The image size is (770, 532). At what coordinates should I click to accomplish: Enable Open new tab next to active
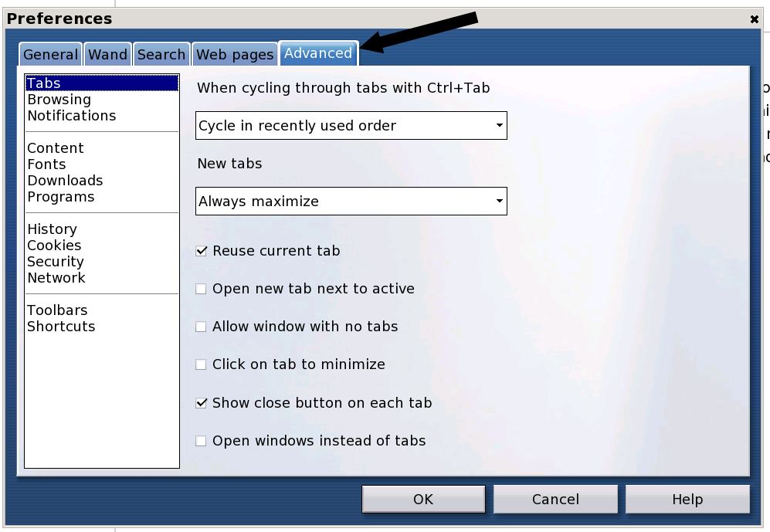[x=202, y=289]
